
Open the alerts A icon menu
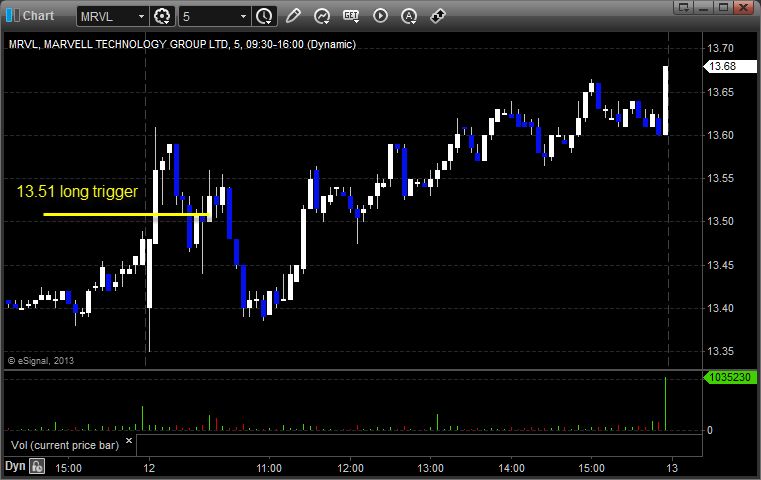pos(409,16)
